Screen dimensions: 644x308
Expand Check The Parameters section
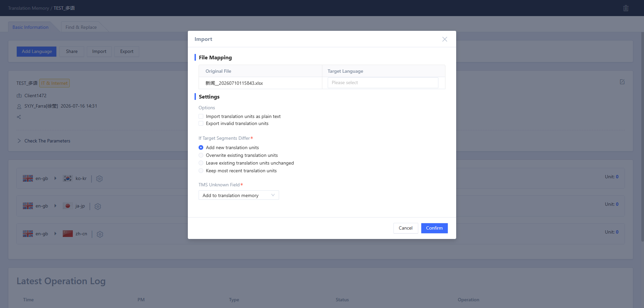click(x=44, y=141)
